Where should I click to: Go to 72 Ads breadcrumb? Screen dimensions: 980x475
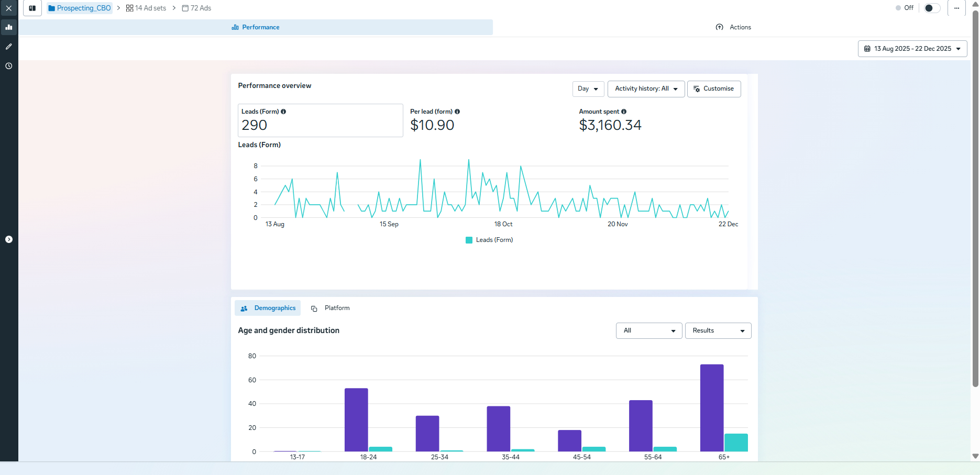(196, 8)
